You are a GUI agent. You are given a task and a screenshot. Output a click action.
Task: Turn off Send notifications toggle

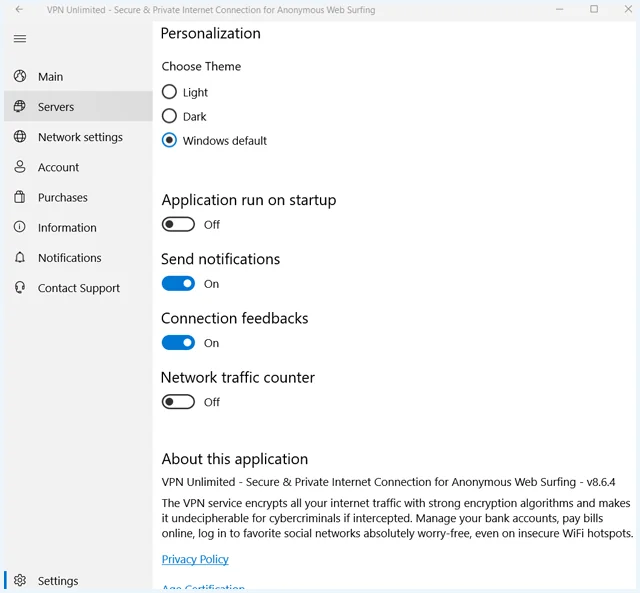[x=178, y=283]
